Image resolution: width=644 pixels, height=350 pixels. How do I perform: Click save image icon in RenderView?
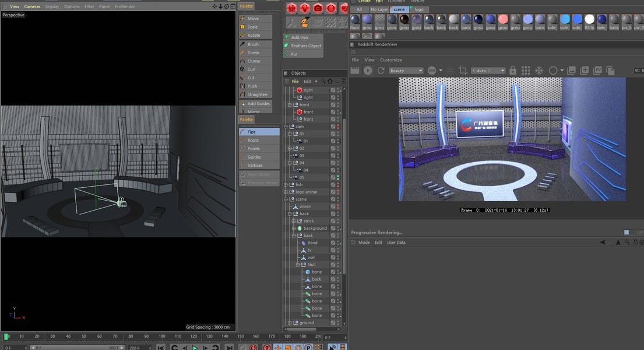571,71
